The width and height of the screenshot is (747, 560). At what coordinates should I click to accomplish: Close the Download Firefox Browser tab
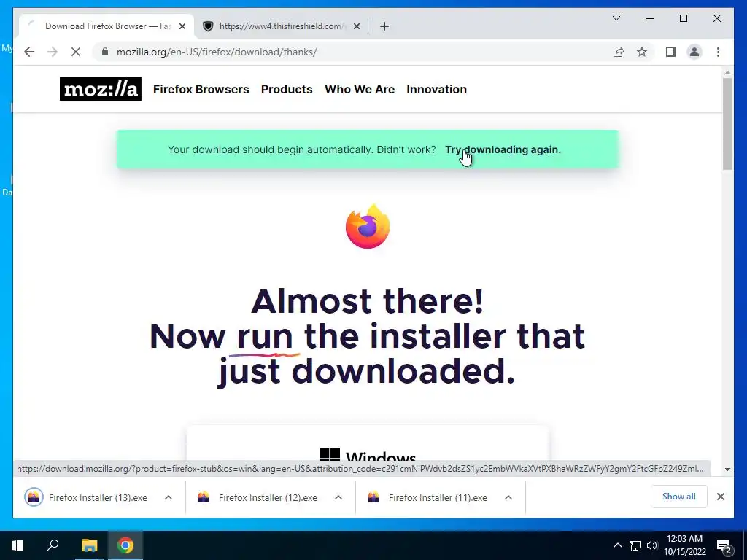pyautogui.click(x=182, y=26)
